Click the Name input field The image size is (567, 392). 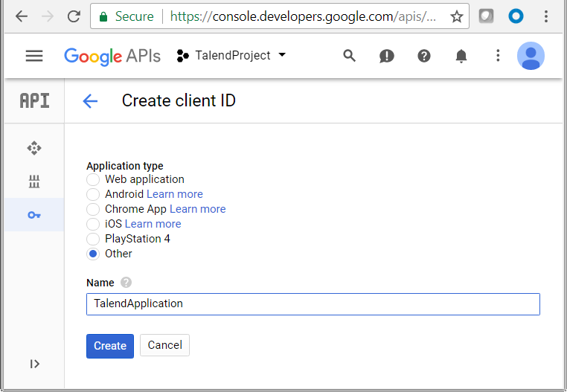313,303
